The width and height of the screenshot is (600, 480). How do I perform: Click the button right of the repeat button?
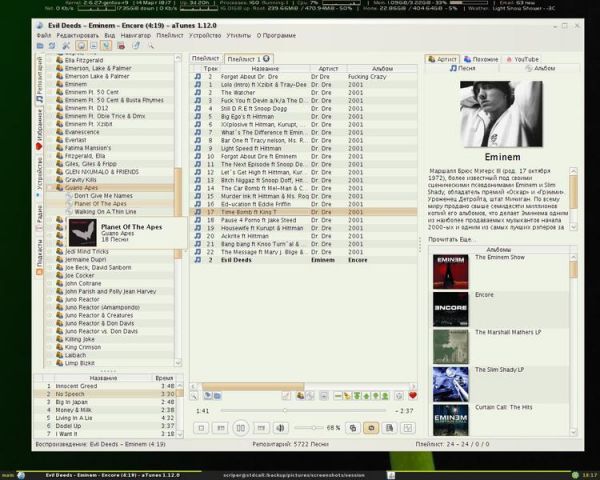point(390,428)
